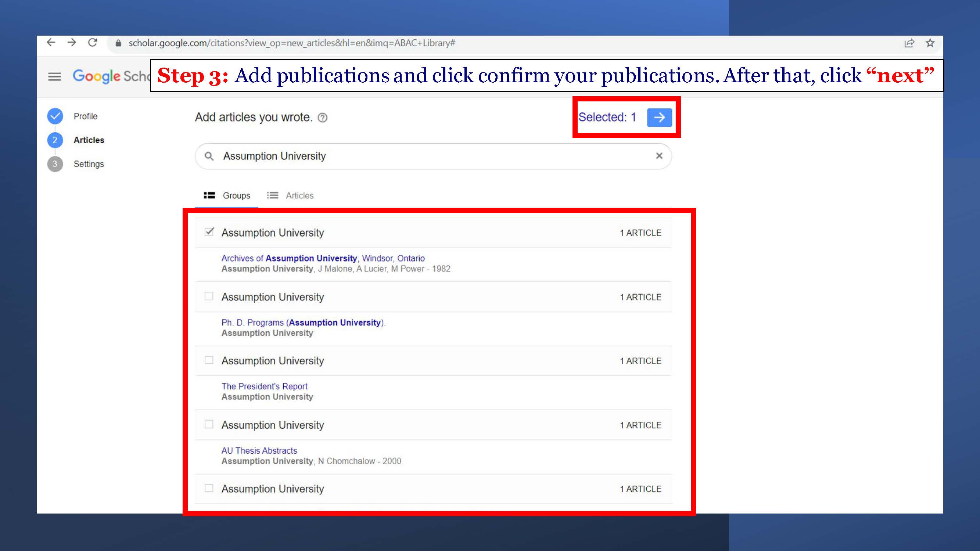Open 'AU Thesis Abstracts' link

point(259,451)
